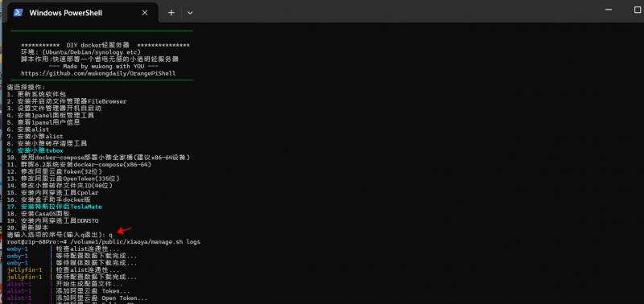Screen dimensions: 644x304
Task: Click option 10 docker-compose部署小雅全家桶
Action: [98, 158]
